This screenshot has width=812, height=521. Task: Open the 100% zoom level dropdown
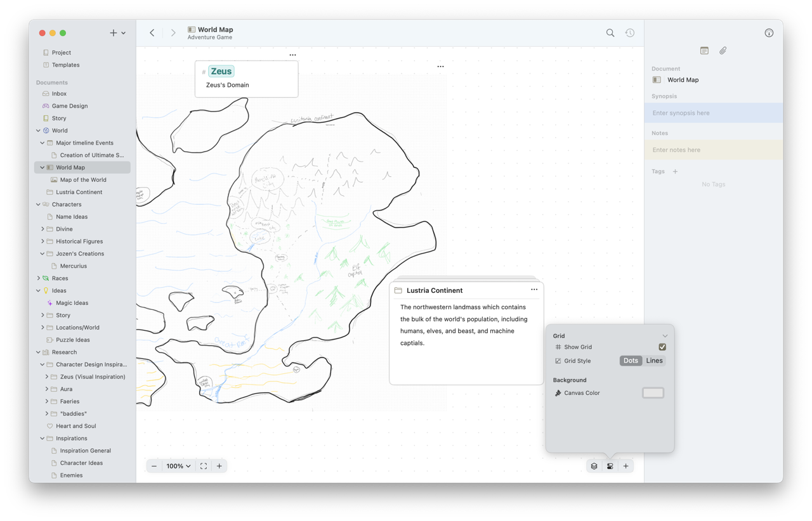point(178,466)
